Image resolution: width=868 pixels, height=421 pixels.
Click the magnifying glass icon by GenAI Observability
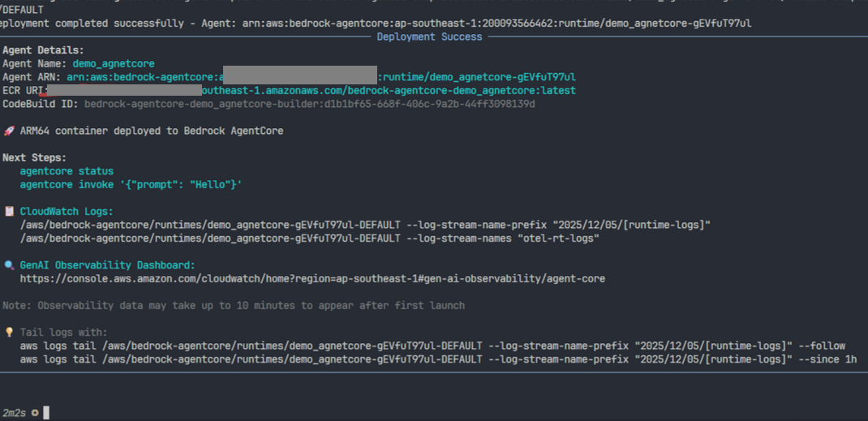pyautogui.click(x=8, y=265)
